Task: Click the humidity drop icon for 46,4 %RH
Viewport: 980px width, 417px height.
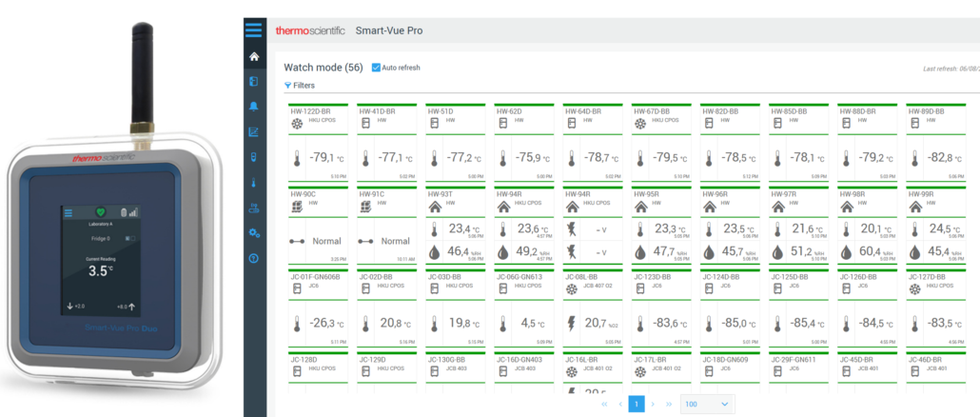Action: pos(434,252)
